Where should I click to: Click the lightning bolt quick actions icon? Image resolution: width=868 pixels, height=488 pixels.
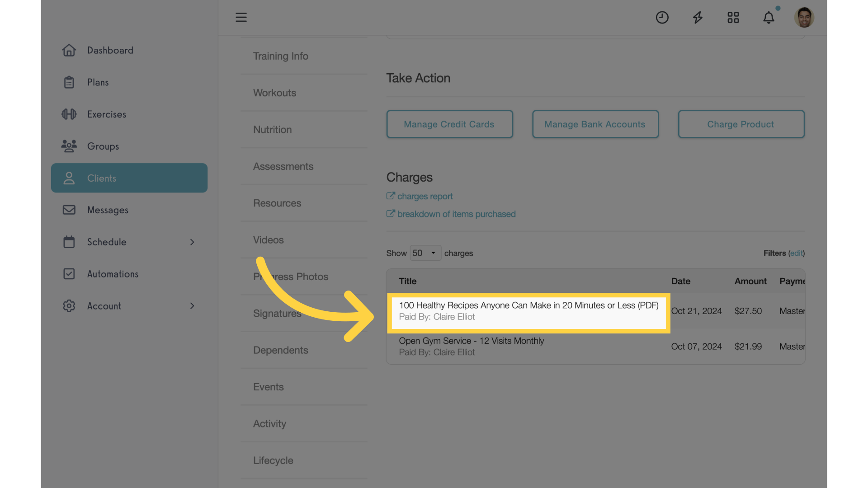[698, 17]
